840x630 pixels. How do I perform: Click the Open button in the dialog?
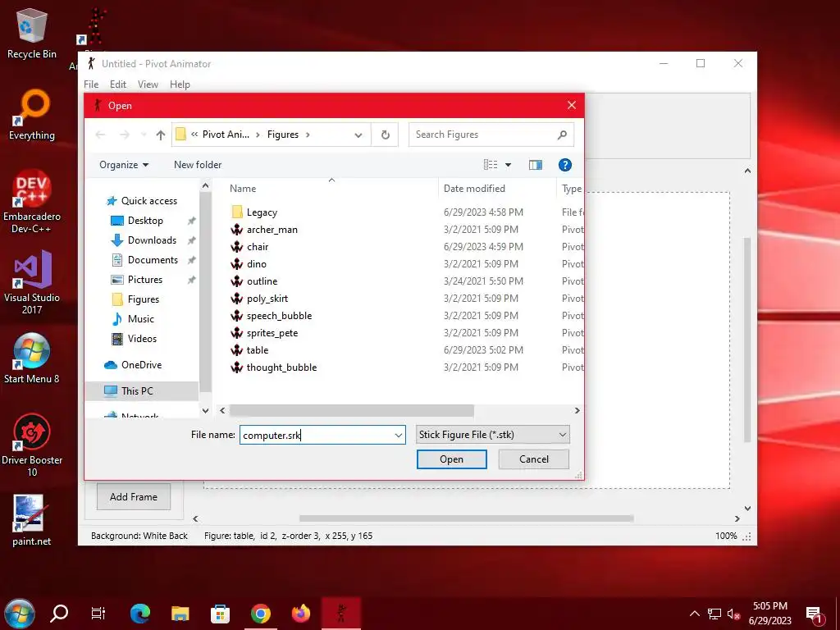tap(452, 459)
